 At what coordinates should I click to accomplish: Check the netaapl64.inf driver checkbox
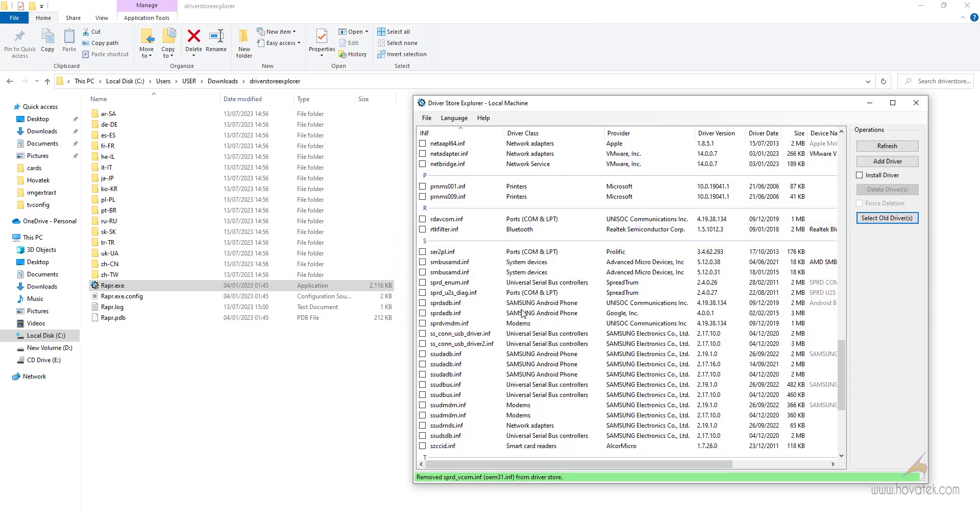click(423, 144)
